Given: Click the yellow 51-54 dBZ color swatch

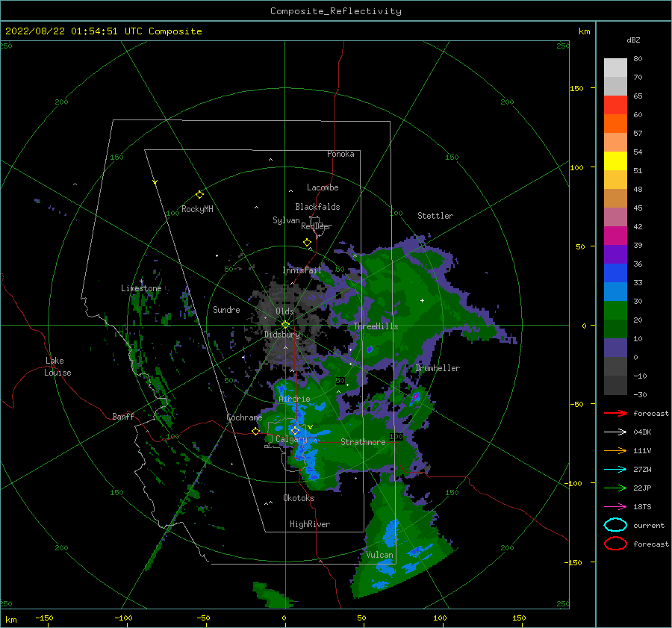Looking at the screenshot, I should [615, 161].
